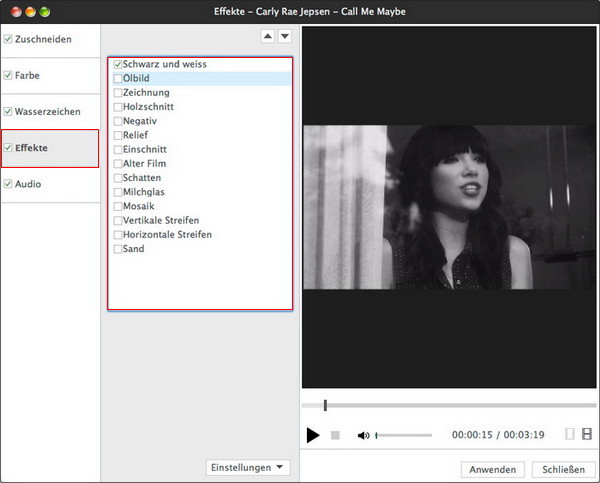Enable the Alter Film effect checkbox
The height and width of the screenshot is (483, 600).
click(118, 164)
